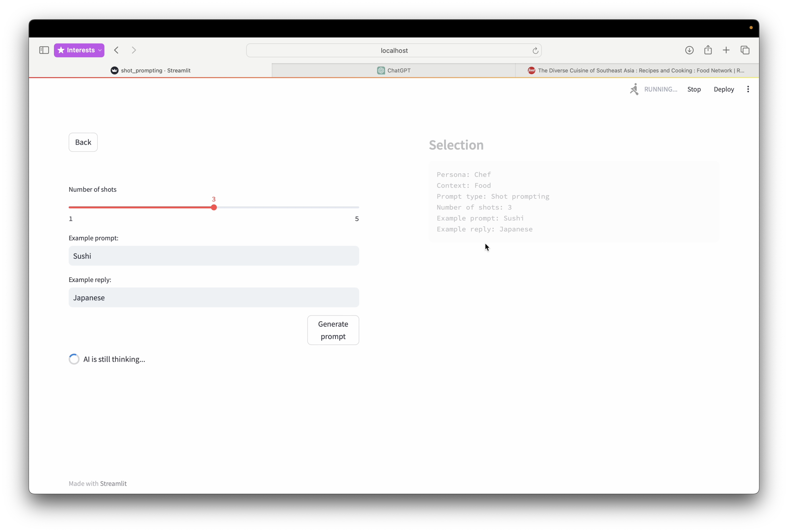This screenshot has width=788, height=532.
Task: Expand the Interests tab group dropdown
Action: [100, 50]
